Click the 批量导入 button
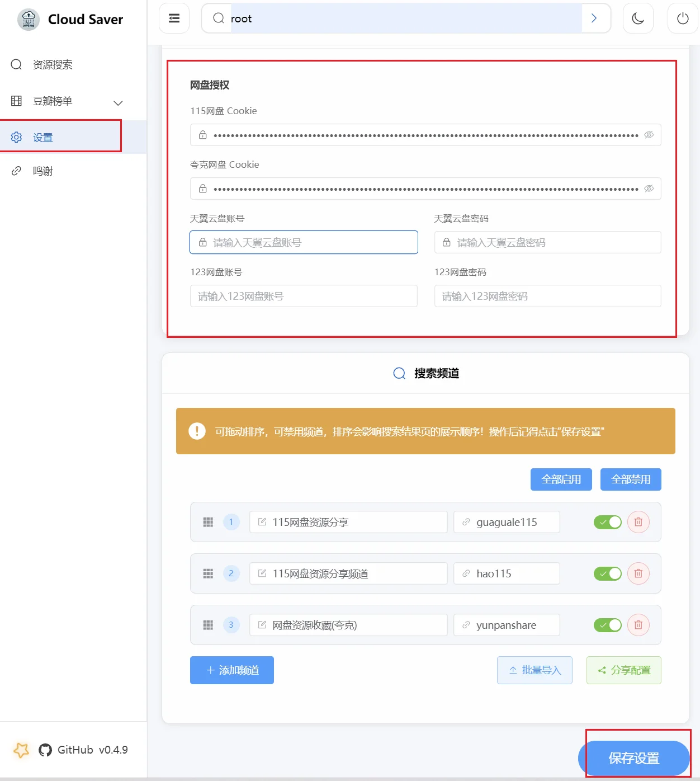 pos(535,670)
